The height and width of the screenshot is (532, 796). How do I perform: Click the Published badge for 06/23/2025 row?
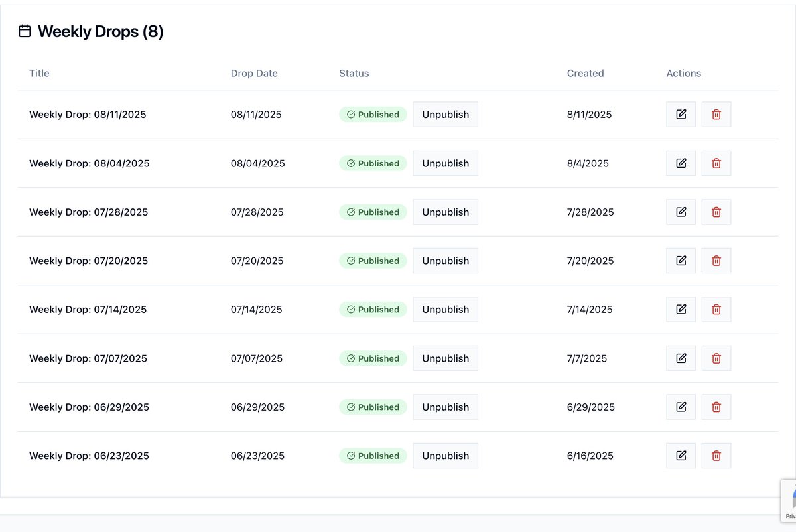pos(373,456)
